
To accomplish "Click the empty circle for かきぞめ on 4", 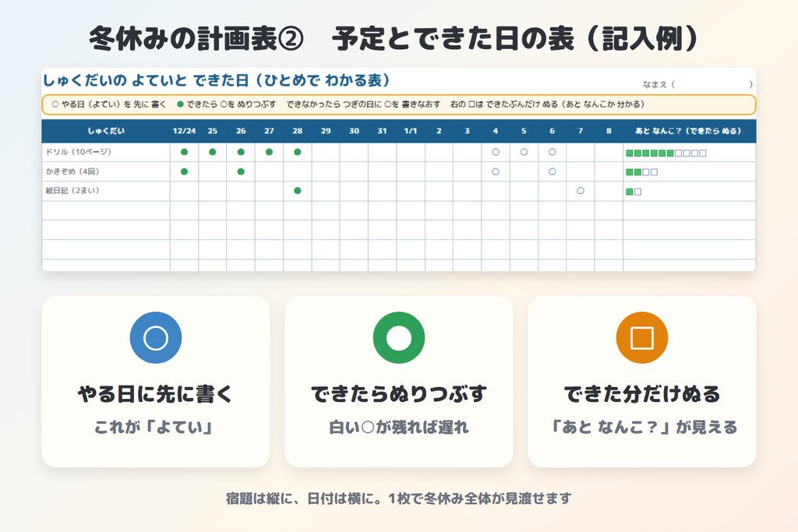I will 496,172.
